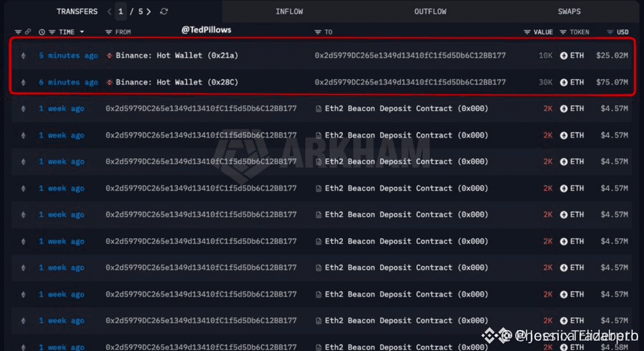Click the FROM column header label
Screen dimensions: 644x351
[123, 32]
